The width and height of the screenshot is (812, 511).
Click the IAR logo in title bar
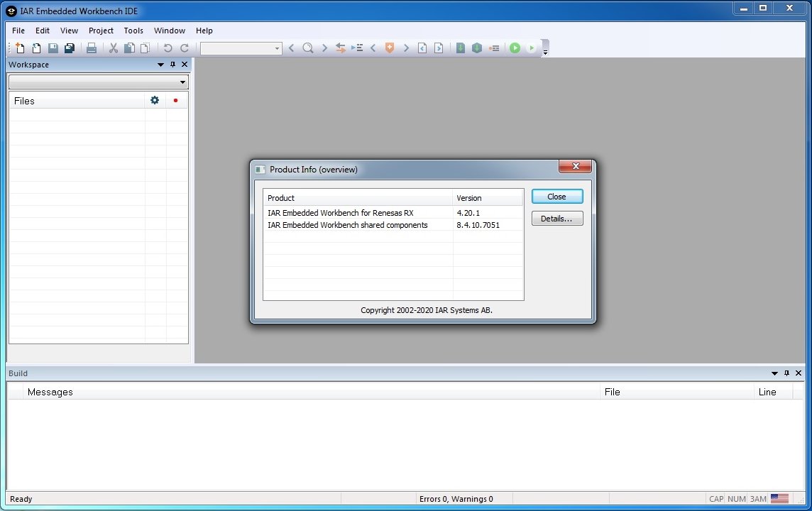coord(11,11)
